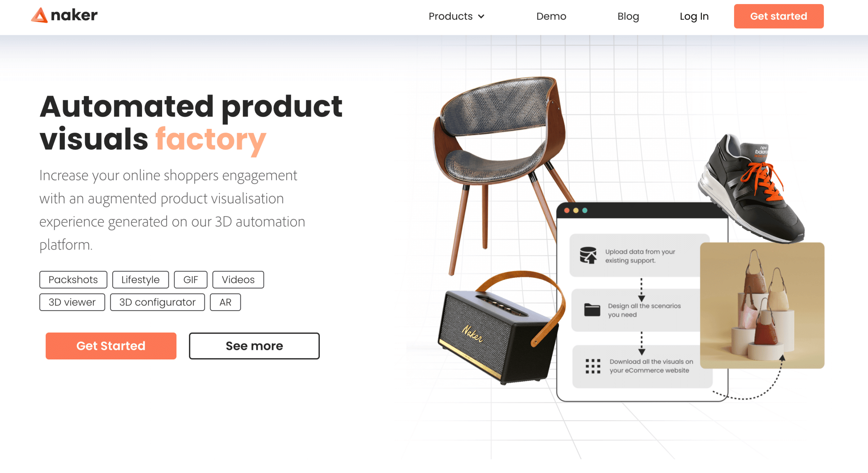Screen dimensions: 868x473
Task: Click the See more button
Action: (x=254, y=346)
